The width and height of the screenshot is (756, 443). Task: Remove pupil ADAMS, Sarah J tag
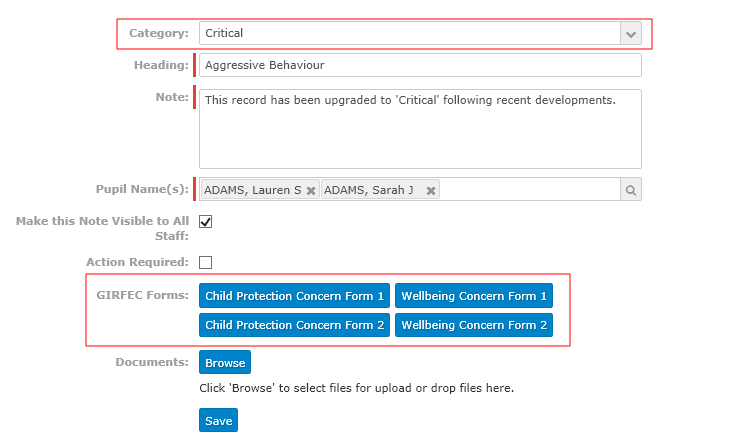(x=431, y=190)
